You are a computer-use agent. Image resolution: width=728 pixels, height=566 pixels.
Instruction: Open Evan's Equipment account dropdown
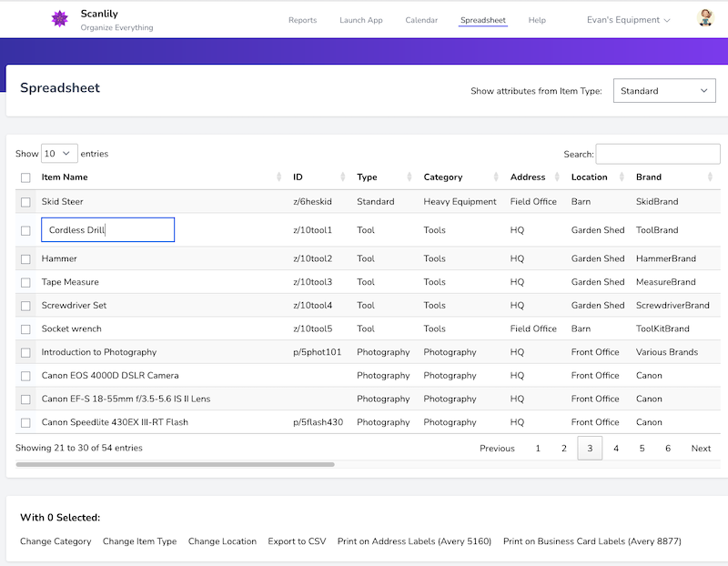click(x=628, y=20)
